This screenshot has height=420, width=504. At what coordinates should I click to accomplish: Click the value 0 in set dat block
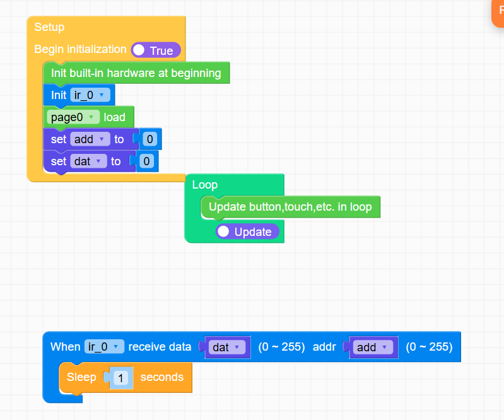coord(146,161)
